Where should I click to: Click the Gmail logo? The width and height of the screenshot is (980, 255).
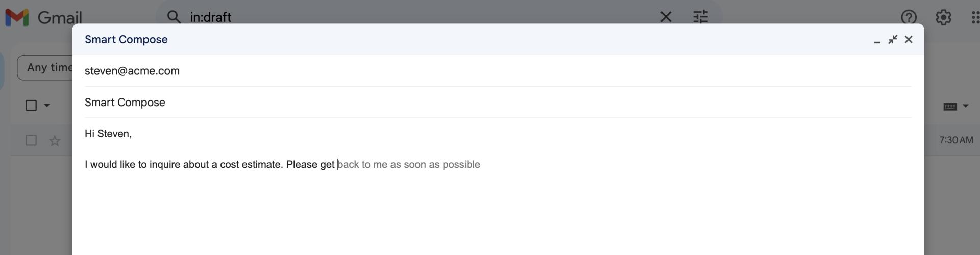tap(43, 17)
